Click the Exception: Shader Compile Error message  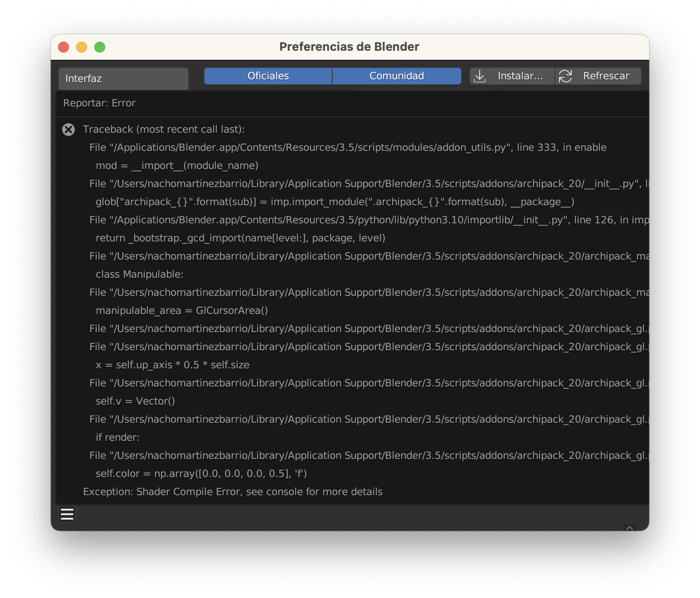(x=233, y=492)
